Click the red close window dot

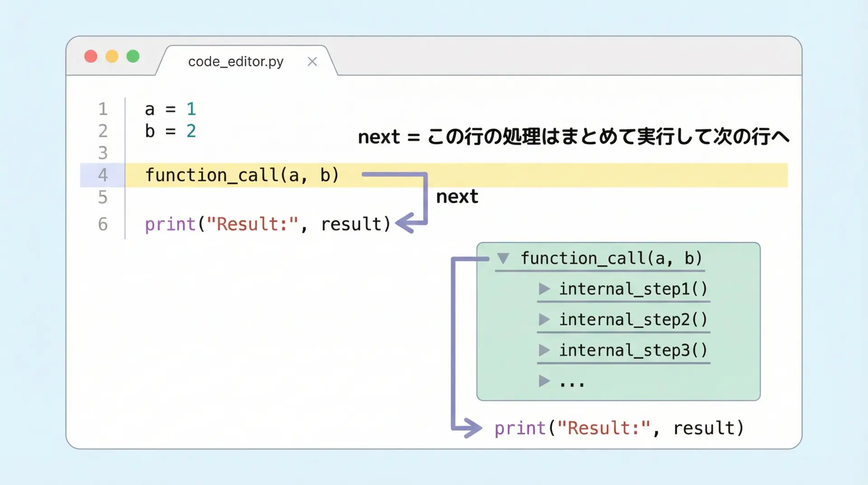91,57
